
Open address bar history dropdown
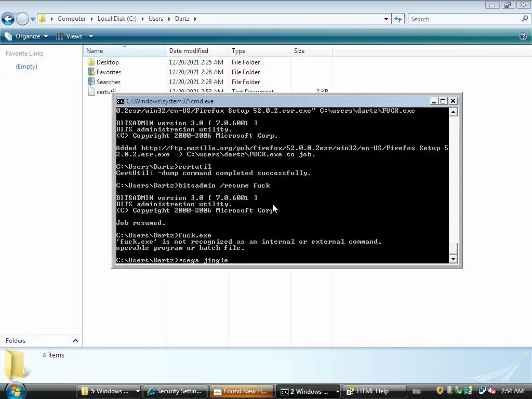(x=386, y=19)
